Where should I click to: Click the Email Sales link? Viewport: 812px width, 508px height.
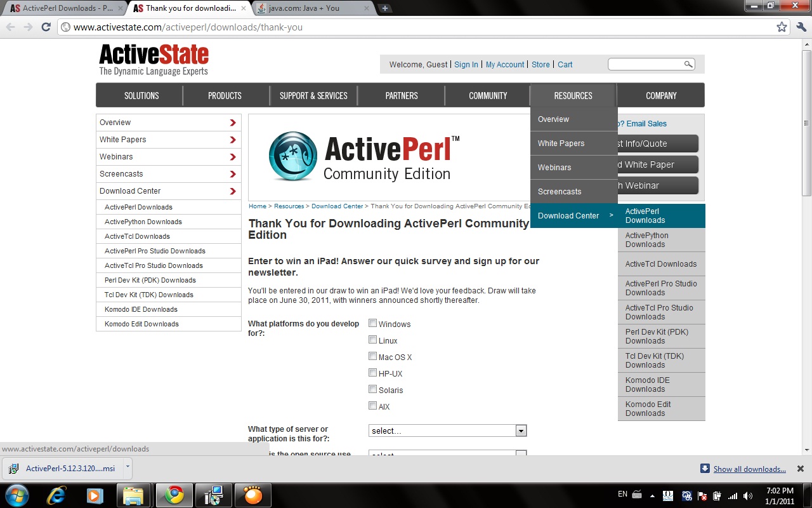(x=646, y=124)
